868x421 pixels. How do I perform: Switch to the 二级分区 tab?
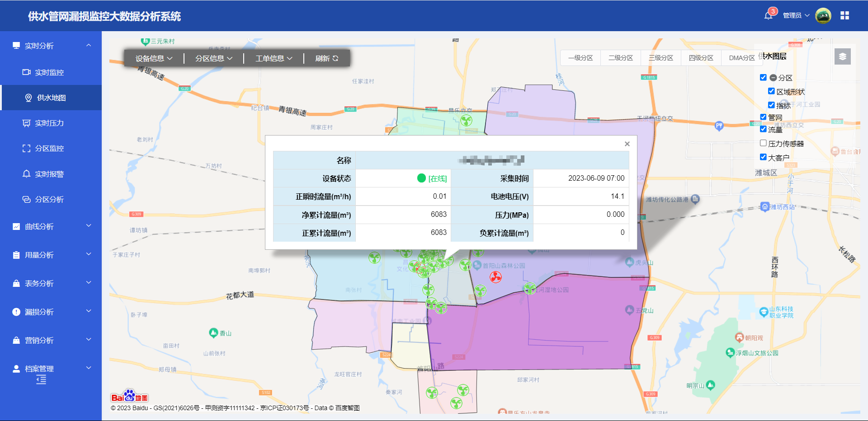coord(621,58)
